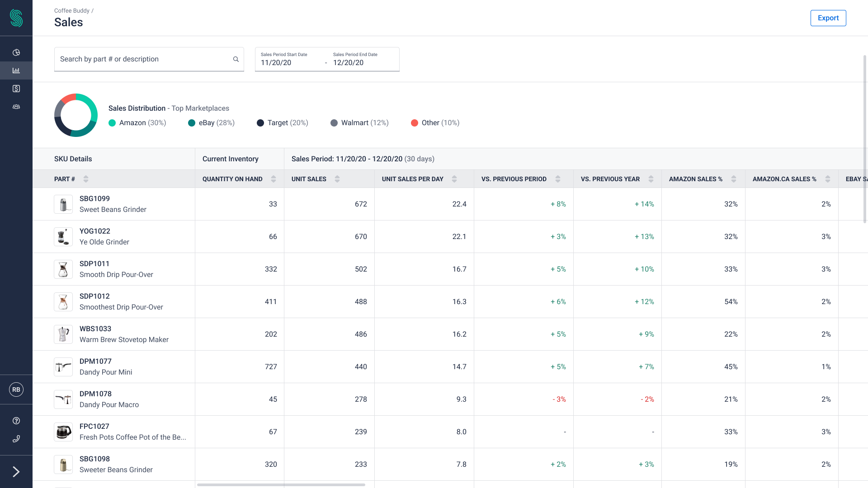The height and width of the screenshot is (488, 868).
Task: Toggle VS Previous Period sort direction
Action: 557,179
